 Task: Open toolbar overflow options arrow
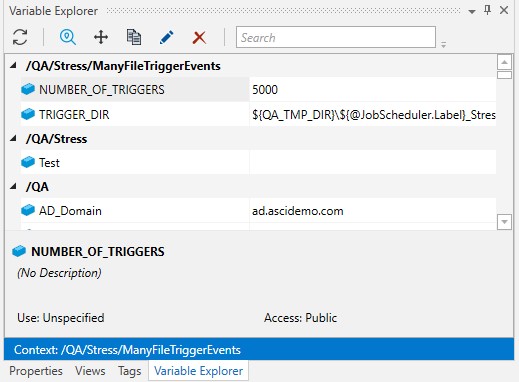443,44
